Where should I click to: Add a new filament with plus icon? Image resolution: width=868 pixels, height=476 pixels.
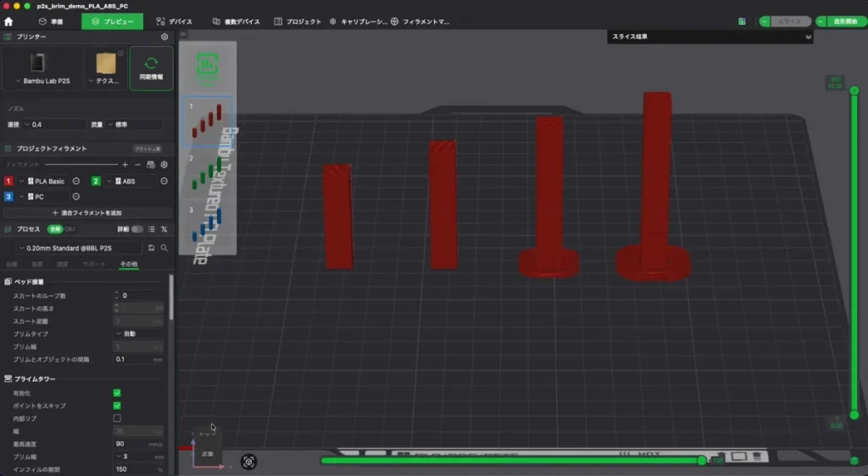tap(125, 165)
